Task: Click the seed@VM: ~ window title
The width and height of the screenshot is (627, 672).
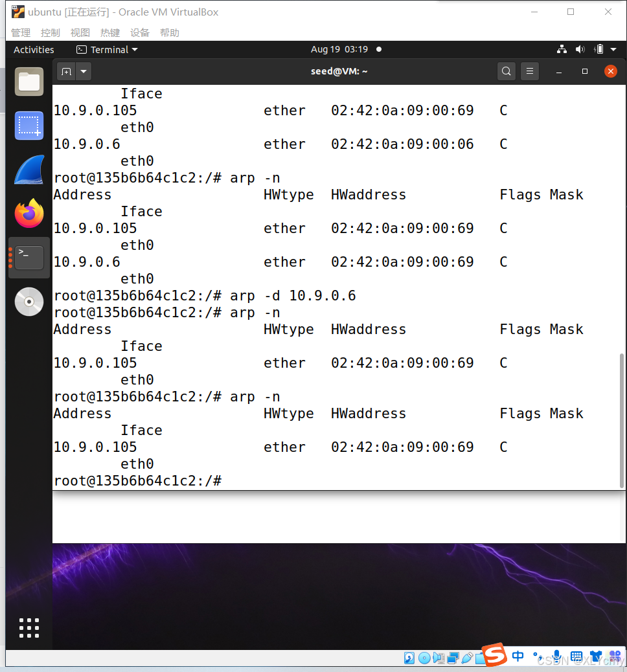Action: tap(339, 71)
